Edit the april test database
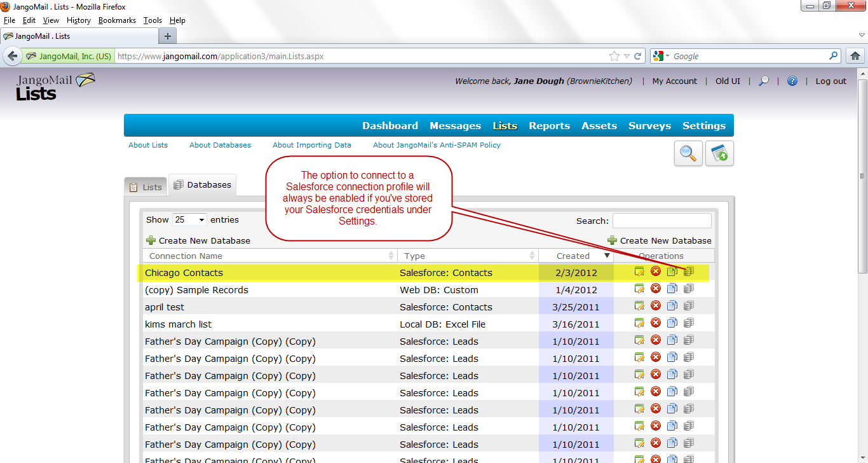The width and height of the screenshot is (868, 463). coord(639,306)
